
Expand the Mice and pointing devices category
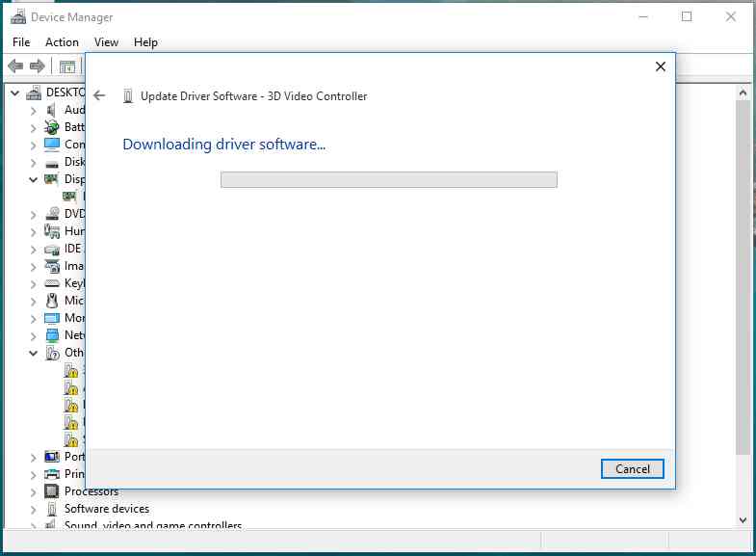tap(33, 302)
